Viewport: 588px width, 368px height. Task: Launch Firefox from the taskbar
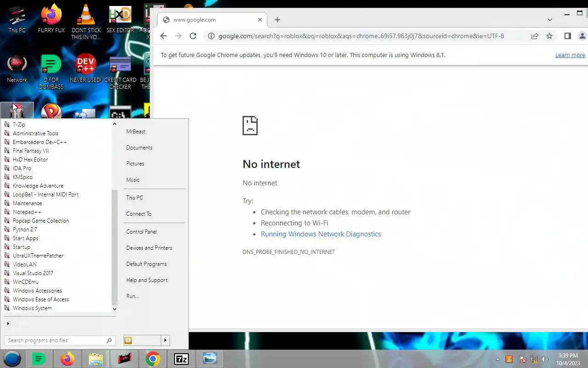67,359
